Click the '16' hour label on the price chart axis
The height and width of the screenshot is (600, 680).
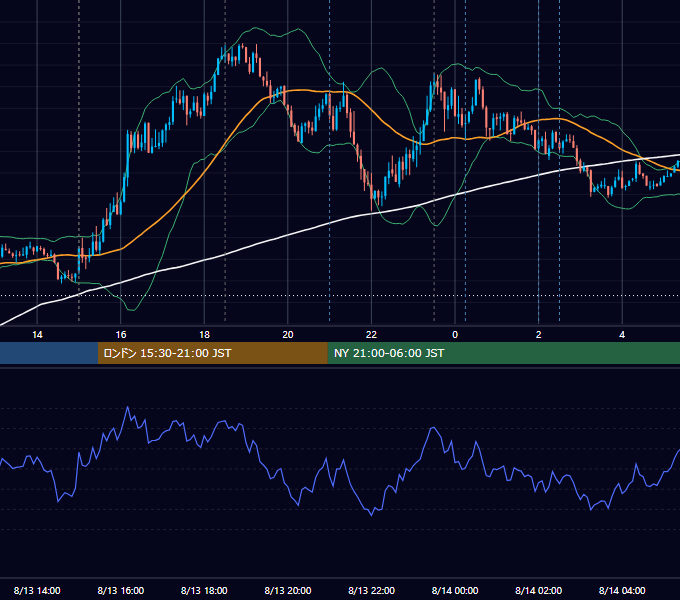tap(121, 335)
